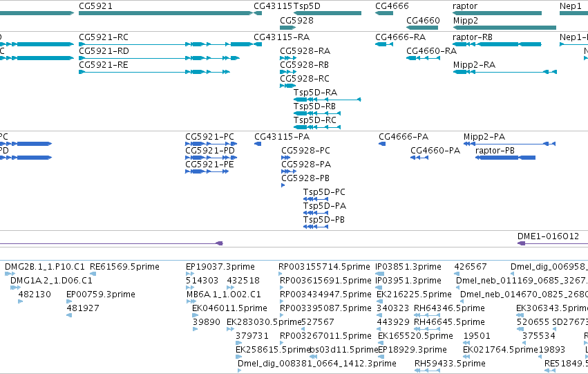
Task: Click transcript raptor-RB
Action: click(473, 37)
